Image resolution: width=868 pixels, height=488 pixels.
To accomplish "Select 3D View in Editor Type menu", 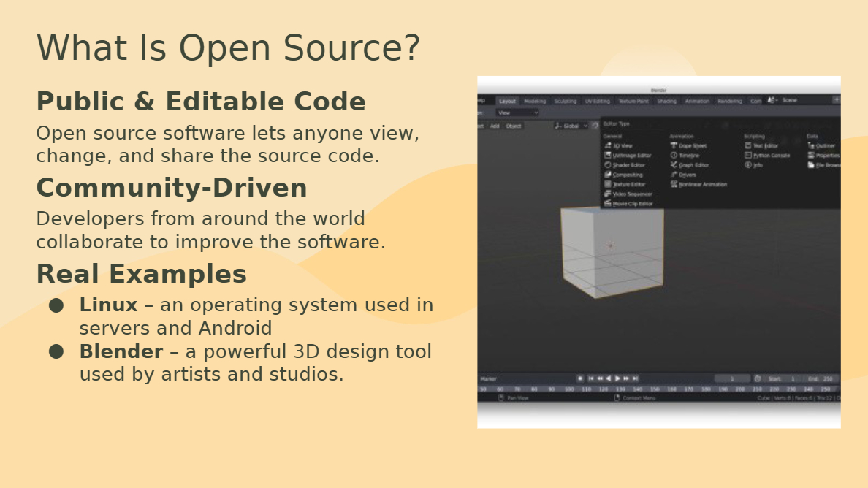I will pos(622,146).
